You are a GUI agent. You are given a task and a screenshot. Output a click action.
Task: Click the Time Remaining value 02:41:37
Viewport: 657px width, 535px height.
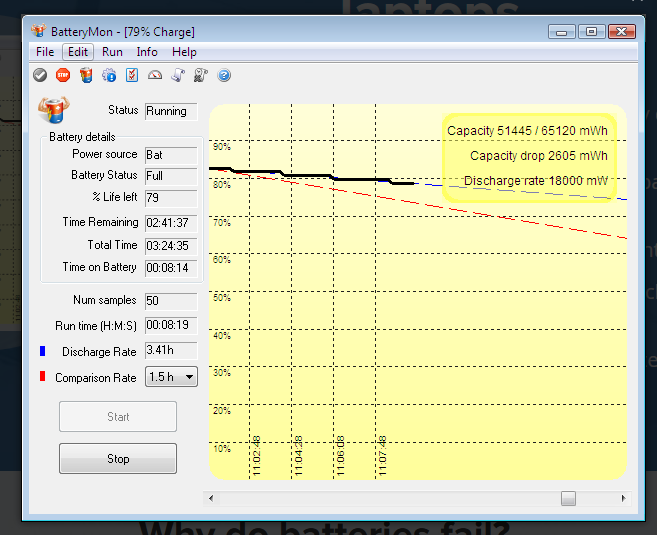[x=171, y=223]
